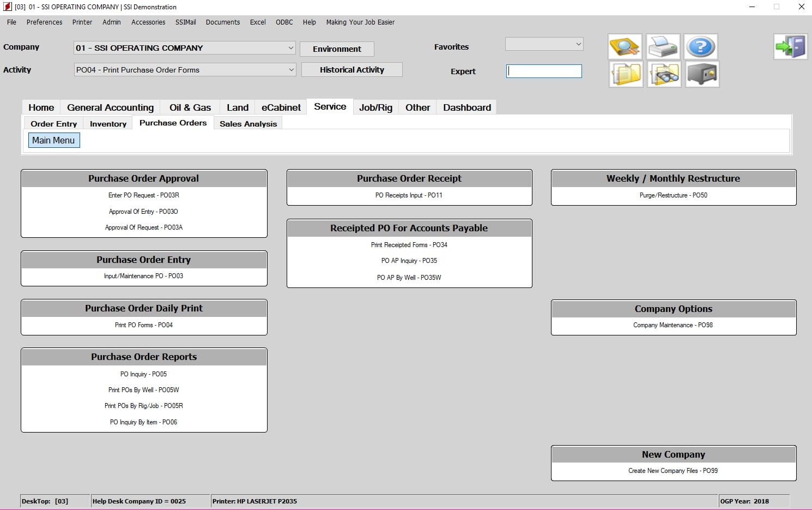
Task: Open PO Receipts Input - PO11
Action: coord(409,195)
